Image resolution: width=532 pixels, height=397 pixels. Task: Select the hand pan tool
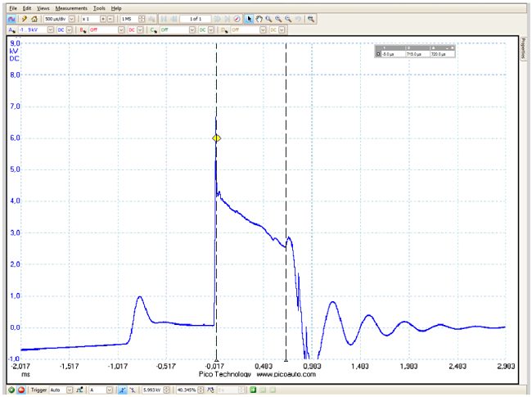pos(259,18)
